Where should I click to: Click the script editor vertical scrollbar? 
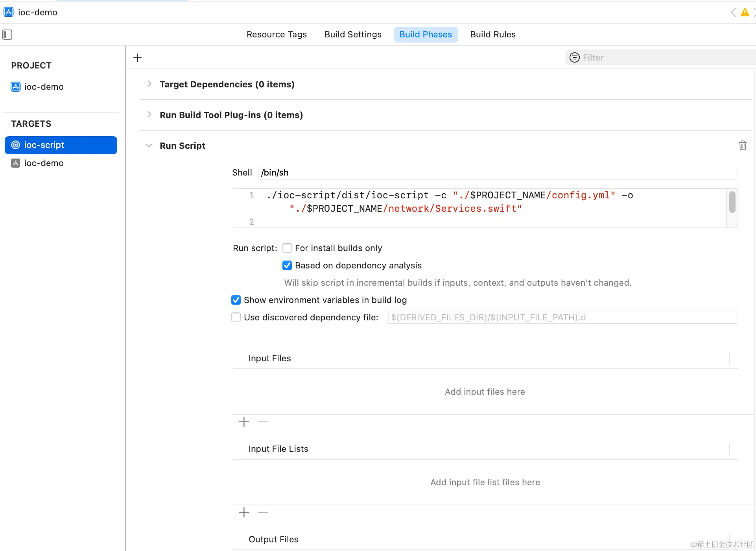click(x=732, y=202)
